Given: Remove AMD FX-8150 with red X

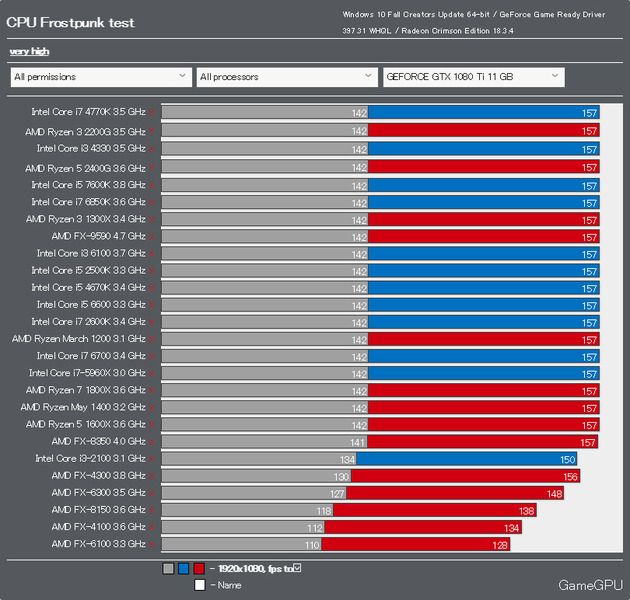Looking at the screenshot, I should point(151,511).
